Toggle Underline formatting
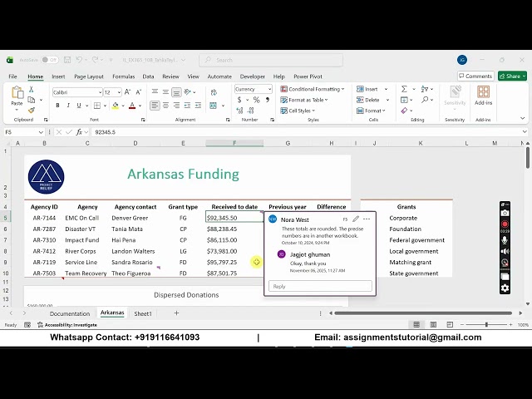The image size is (532, 399). click(x=79, y=106)
